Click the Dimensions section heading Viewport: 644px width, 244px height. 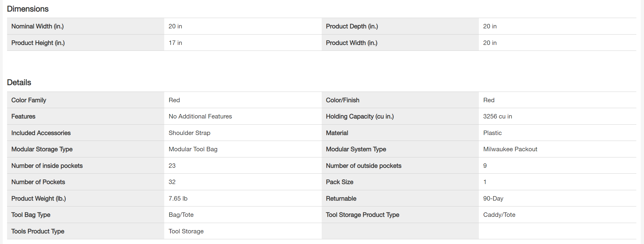[x=28, y=9]
